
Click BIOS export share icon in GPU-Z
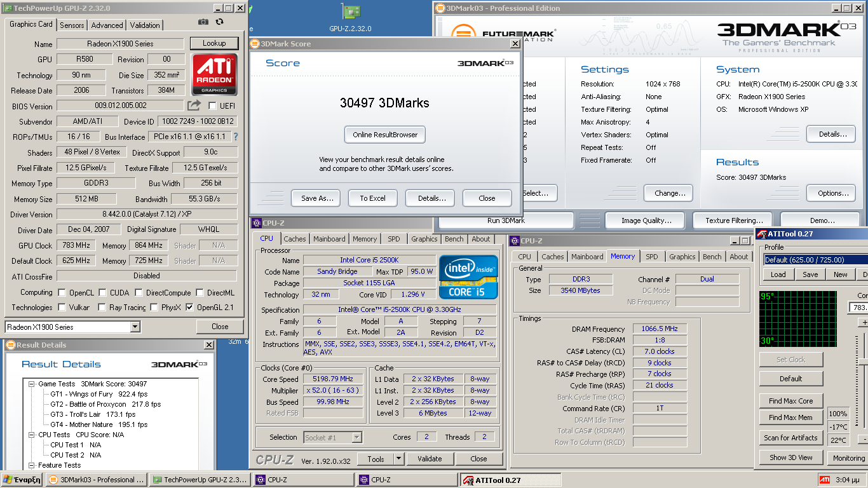194,105
